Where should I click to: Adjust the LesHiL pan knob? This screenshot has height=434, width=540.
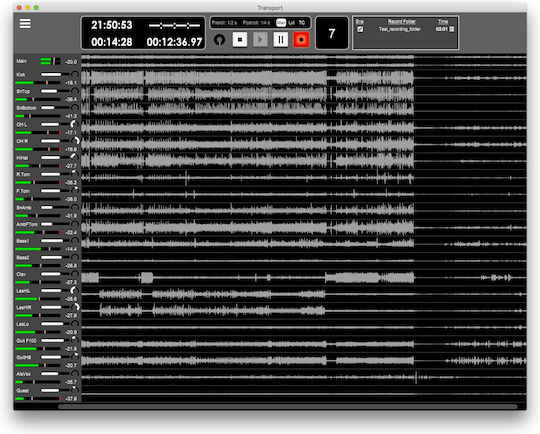click(74, 290)
